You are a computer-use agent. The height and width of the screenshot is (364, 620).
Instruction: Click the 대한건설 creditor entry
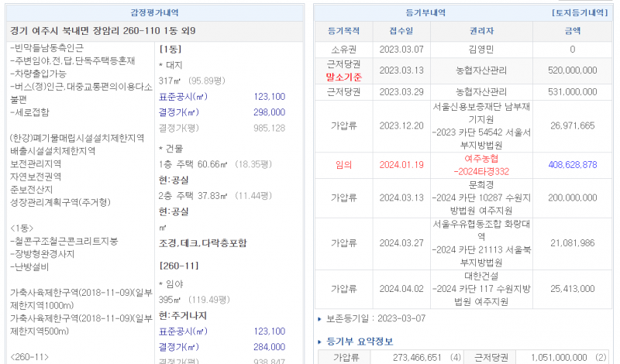tap(481, 276)
